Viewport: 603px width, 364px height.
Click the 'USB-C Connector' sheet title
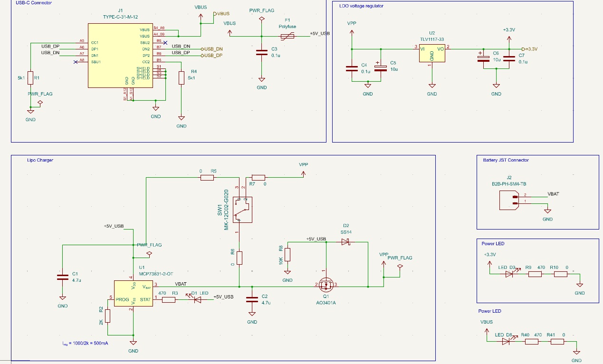(x=33, y=3)
